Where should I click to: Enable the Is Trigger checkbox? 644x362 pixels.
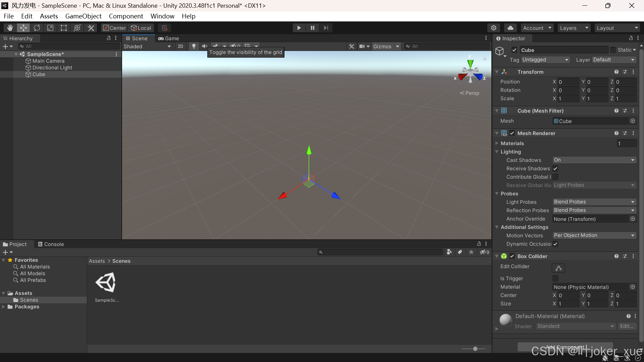click(x=555, y=279)
